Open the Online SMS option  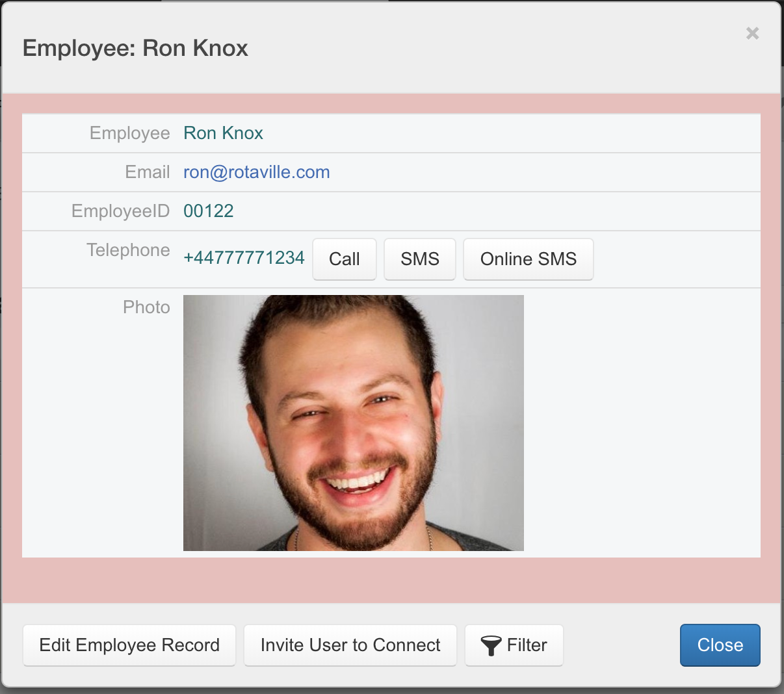(528, 259)
